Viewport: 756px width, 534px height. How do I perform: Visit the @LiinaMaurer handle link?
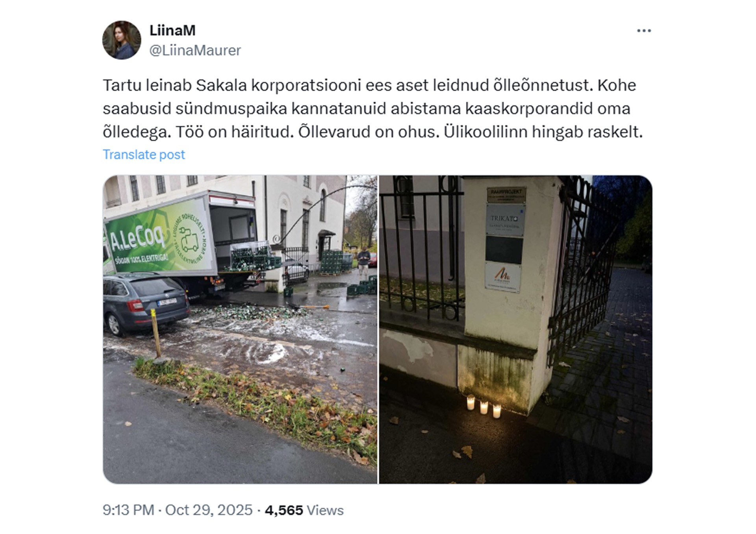click(195, 50)
